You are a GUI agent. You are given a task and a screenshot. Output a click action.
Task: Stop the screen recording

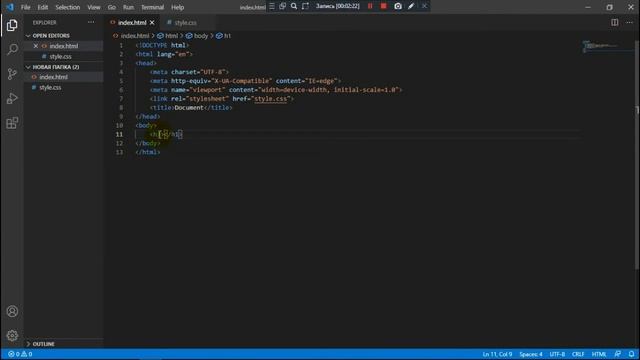[383, 6]
